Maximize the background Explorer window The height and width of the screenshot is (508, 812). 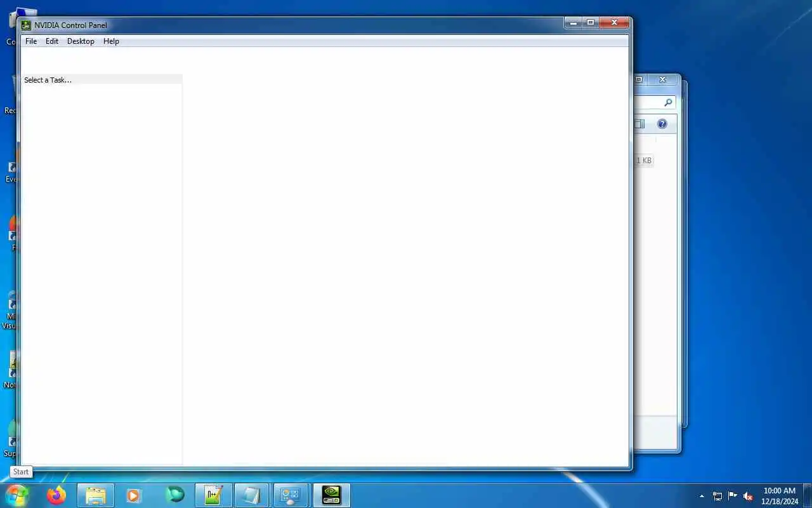pyautogui.click(x=639, y=80)
